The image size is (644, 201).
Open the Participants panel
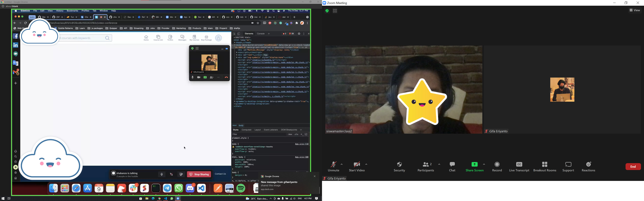coord(426,166)
